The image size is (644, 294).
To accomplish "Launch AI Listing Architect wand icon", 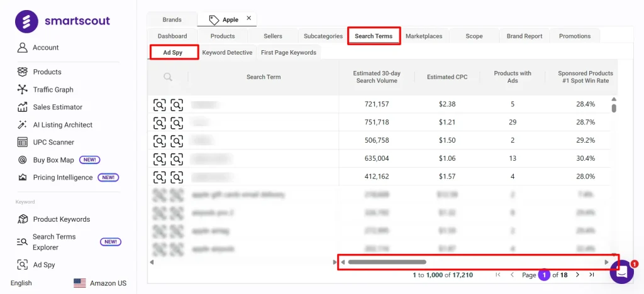I will pyautogui.click(x=22, y=124).
